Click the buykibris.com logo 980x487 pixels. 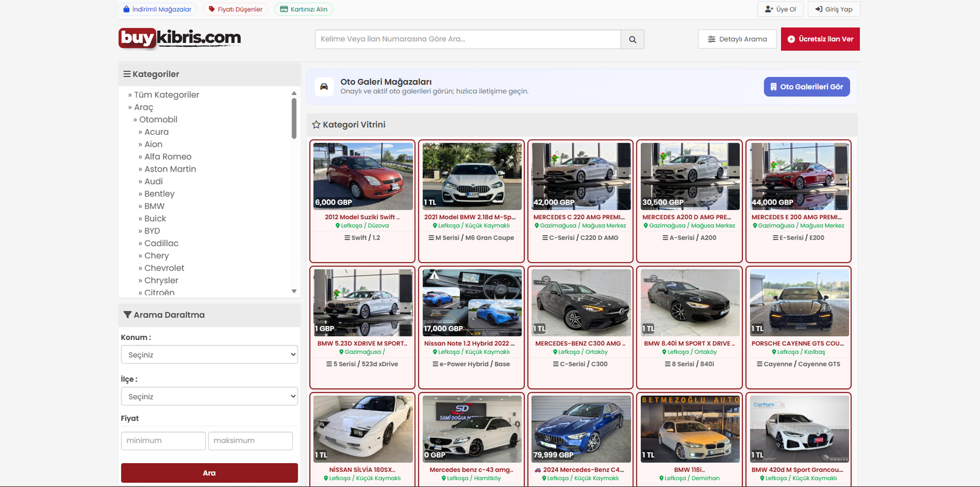(179, 38)
